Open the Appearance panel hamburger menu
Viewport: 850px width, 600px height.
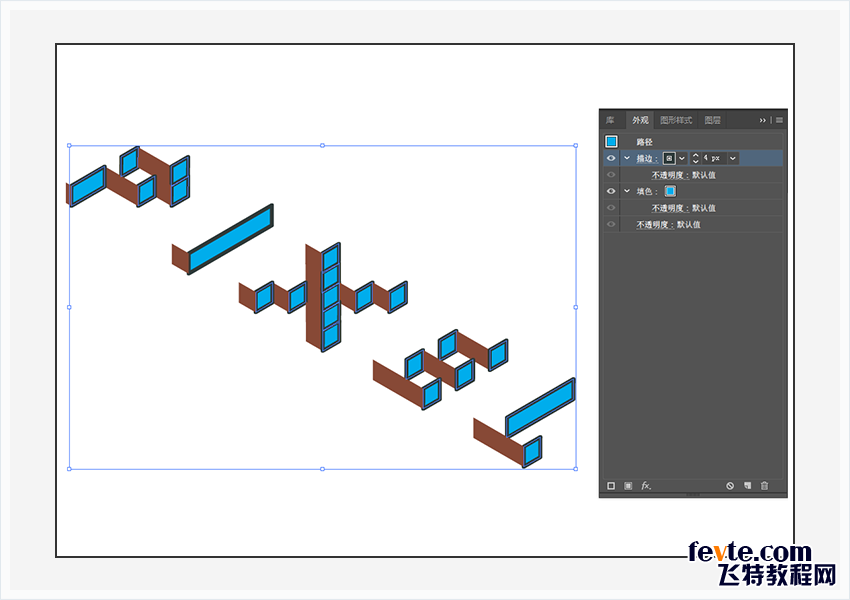[x=779, y=120]
